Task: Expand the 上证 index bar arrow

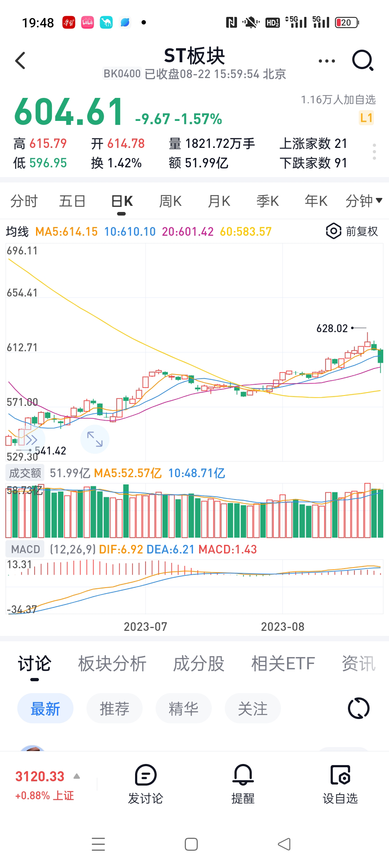Action: tap(77, 776)
